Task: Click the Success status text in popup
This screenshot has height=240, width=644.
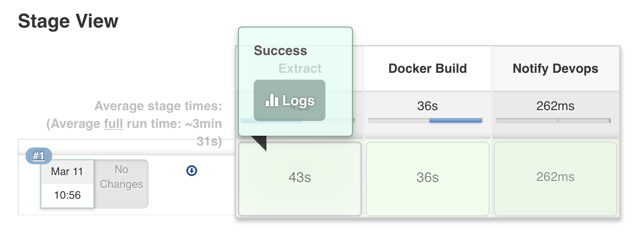Action: click(x=280, y=51)
